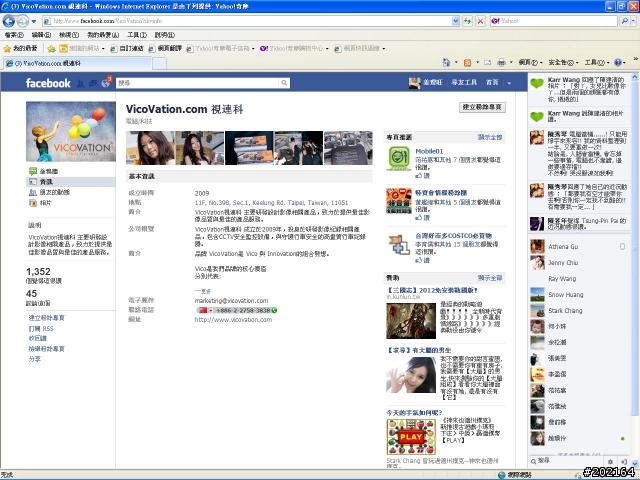Click Friend Activity item in left sidebar
Viewport: 640px width, 480px height.
click(49, 192)
